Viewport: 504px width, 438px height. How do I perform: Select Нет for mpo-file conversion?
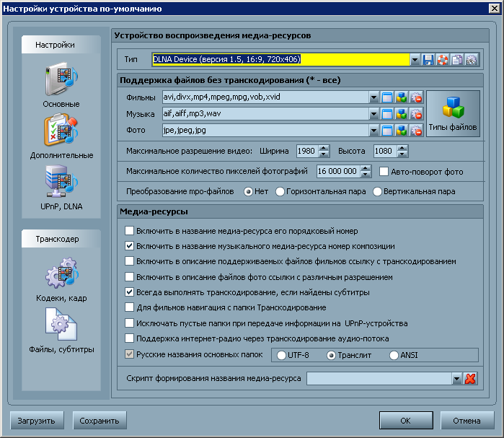pyautogui.click(x=248, y=192)
